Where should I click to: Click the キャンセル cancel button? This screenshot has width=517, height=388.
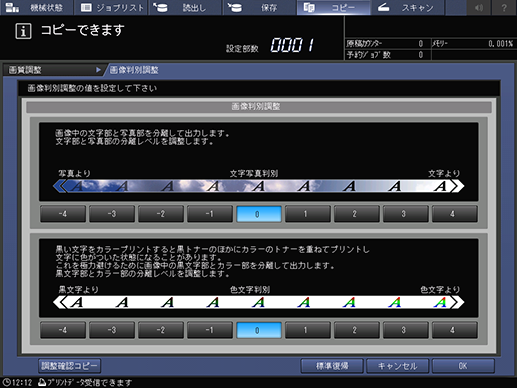click(x=397, y=366)
